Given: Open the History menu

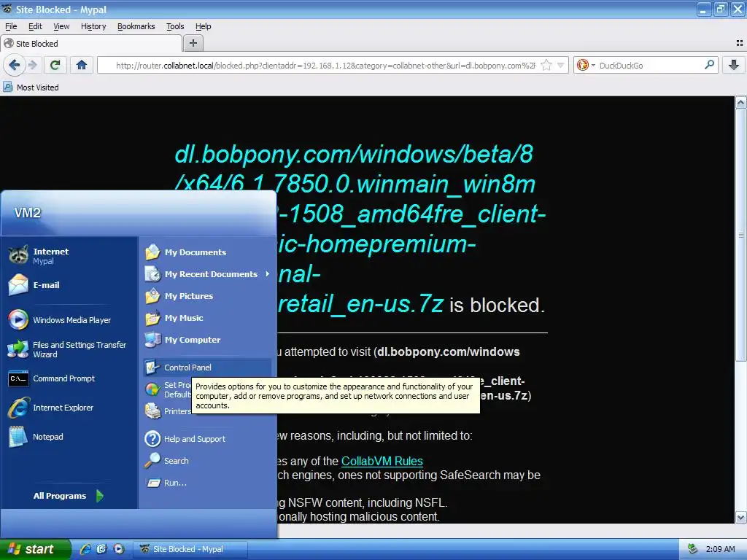Looking at the screenshot, I should pos(93,26).
